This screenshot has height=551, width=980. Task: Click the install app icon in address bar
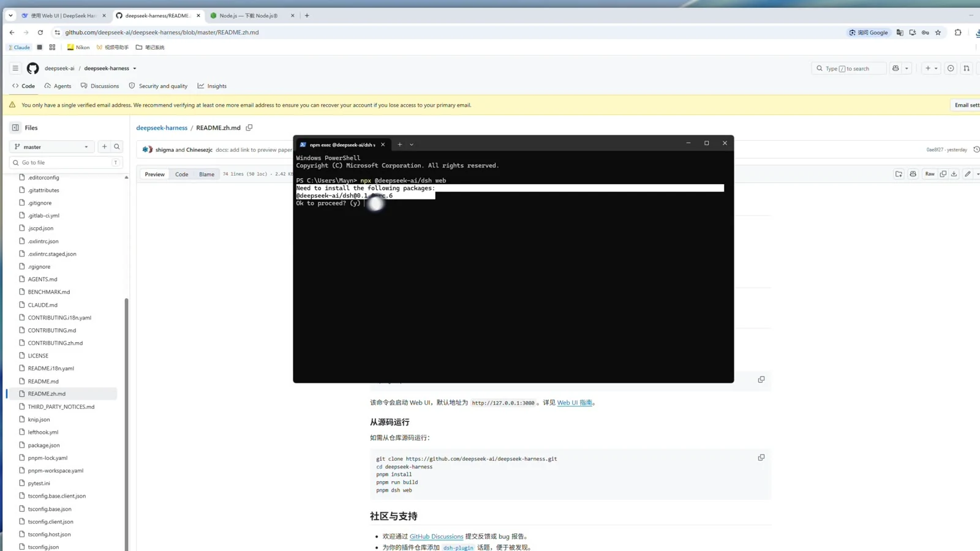click(913, 32)
